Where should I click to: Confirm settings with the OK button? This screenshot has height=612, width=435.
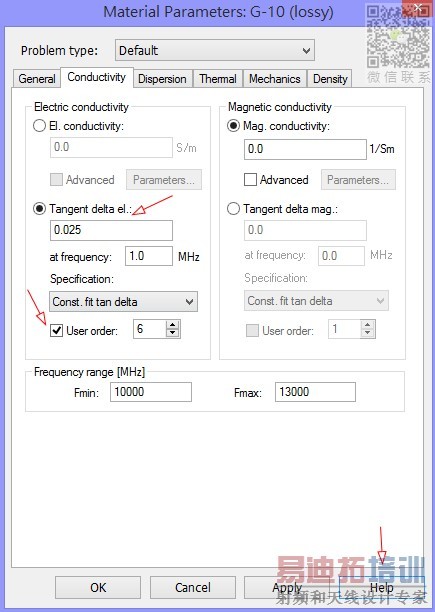pyautogui.click(x=98, y=587)
